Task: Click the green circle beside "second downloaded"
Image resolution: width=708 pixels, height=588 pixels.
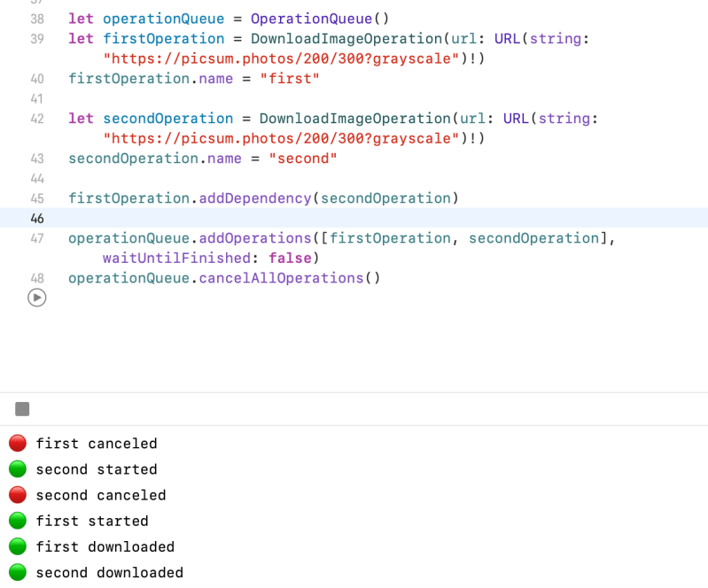Action: click(x=18, y=572)
